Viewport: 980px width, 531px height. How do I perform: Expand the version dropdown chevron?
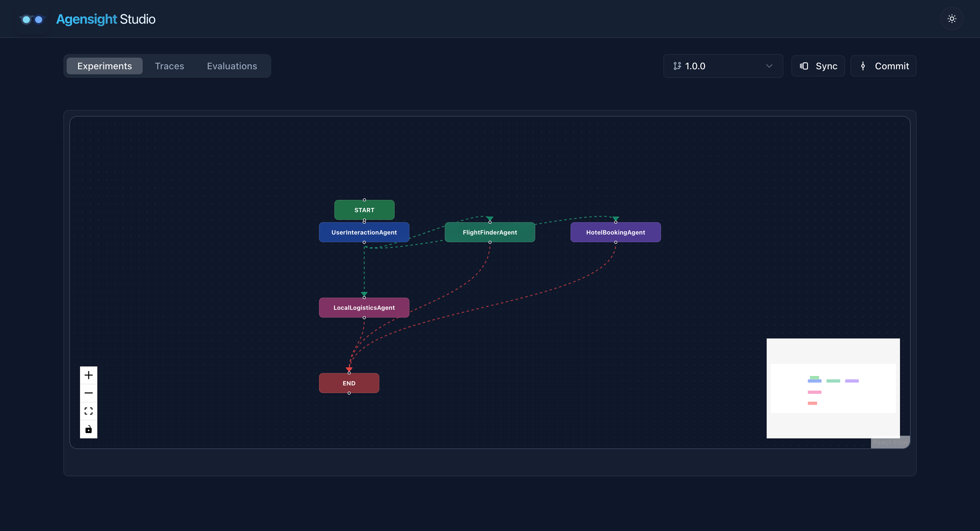pyautogui.click(x=769, y=66)
